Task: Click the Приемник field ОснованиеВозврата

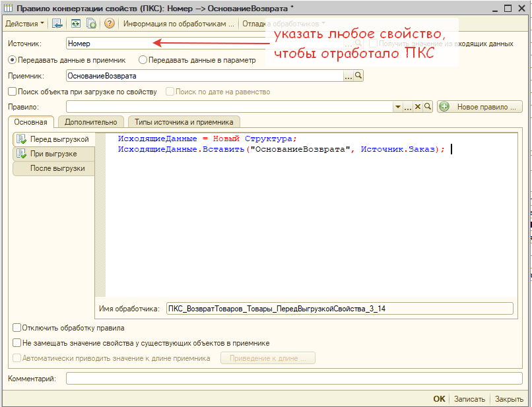Action: coord(205,76)
